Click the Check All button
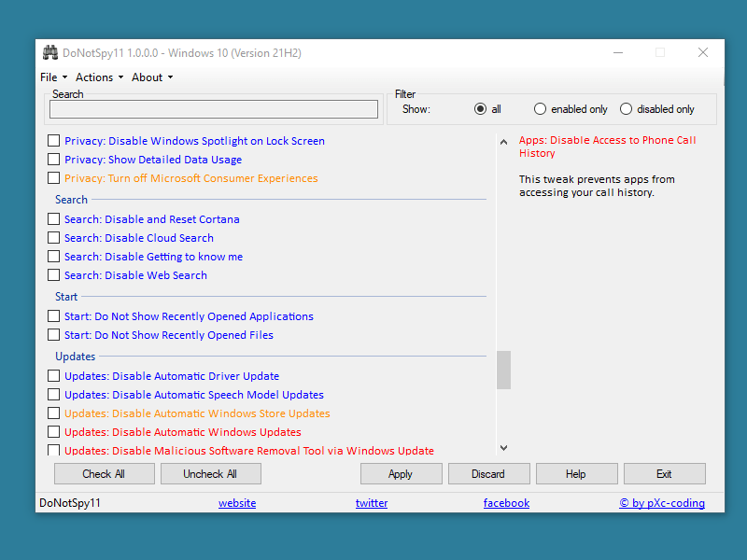747x560 pixels. tap(104, 474)
